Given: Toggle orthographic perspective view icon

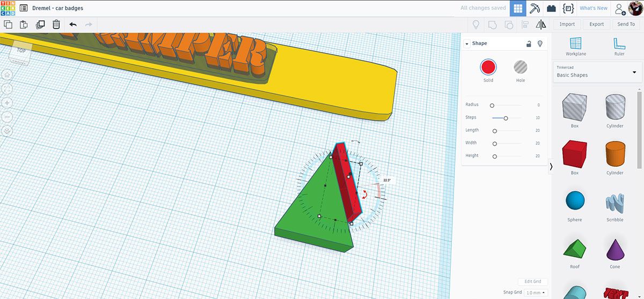Looking at the screenshot, I should point(8,130).
